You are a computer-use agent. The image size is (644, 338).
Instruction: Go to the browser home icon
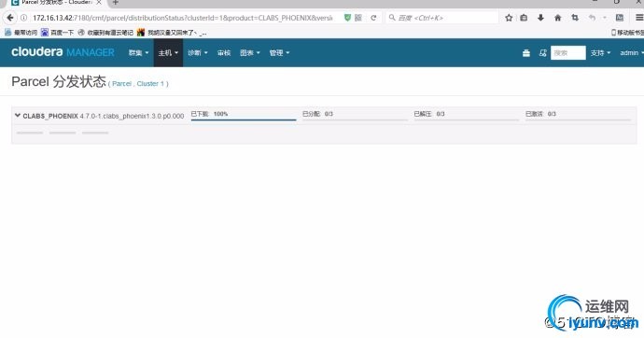557,18
